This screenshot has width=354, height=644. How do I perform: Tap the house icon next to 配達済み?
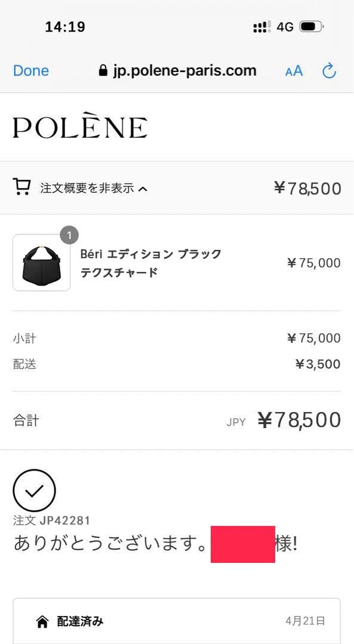pos(41,621)
